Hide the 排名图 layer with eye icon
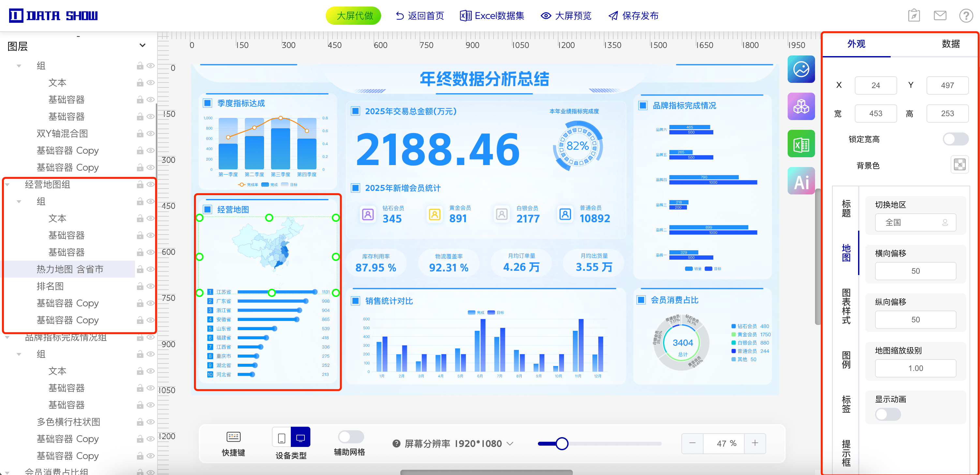980x475 pixels. click(x=151, y=286)
